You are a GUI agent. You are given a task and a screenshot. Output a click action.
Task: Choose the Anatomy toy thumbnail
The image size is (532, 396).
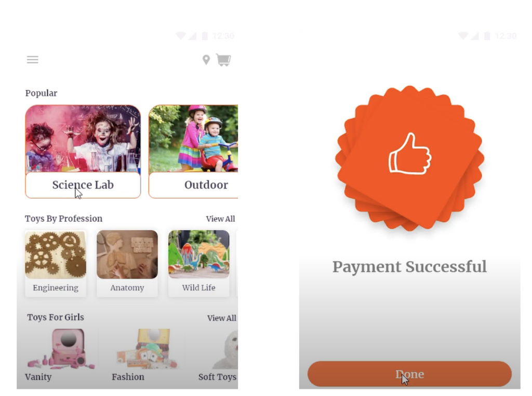(127, 255)
